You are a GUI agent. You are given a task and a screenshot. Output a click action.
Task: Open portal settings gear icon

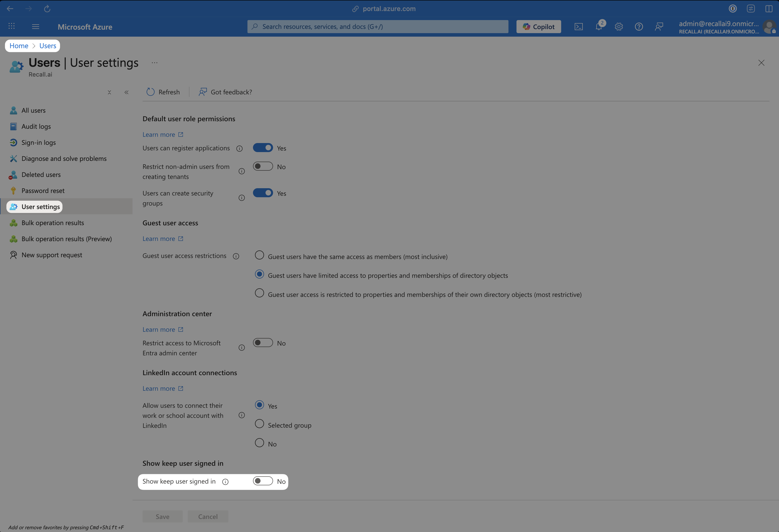(x=619, y=27)
